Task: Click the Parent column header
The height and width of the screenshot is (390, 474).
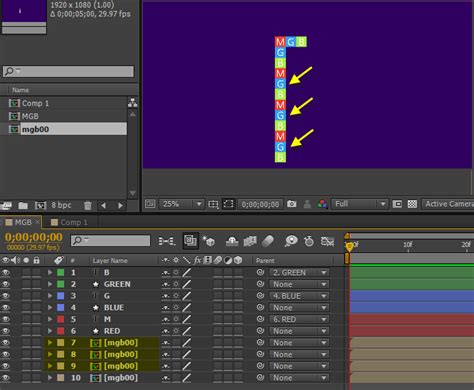Action: [265, 260]
